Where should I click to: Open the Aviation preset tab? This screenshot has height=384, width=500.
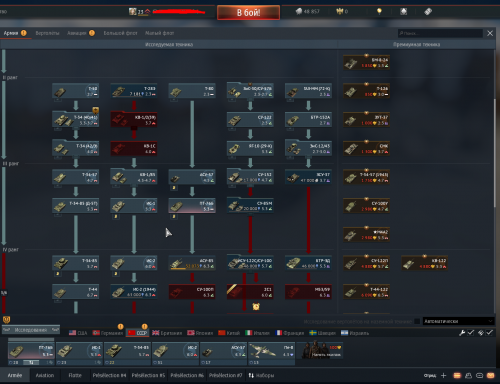pos(45,375)
